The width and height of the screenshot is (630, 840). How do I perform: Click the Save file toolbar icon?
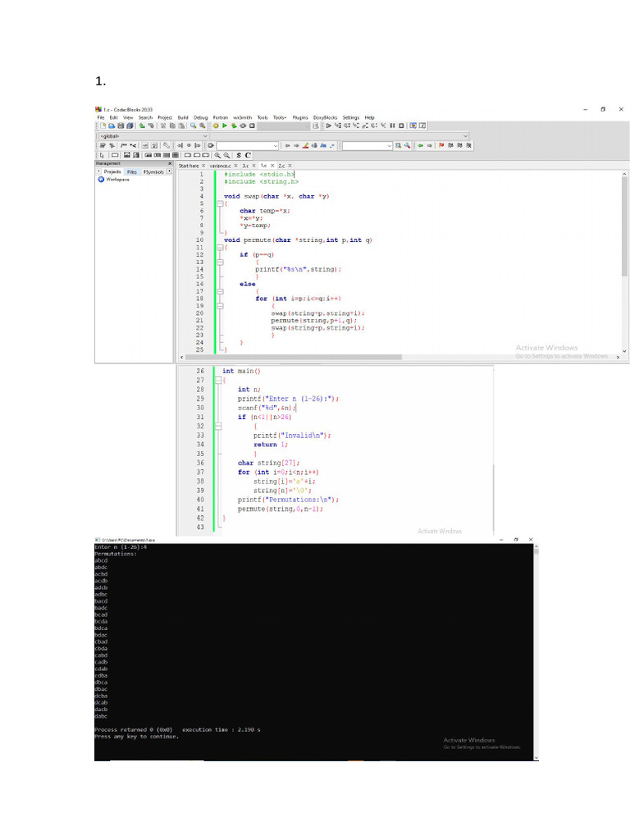120,126
